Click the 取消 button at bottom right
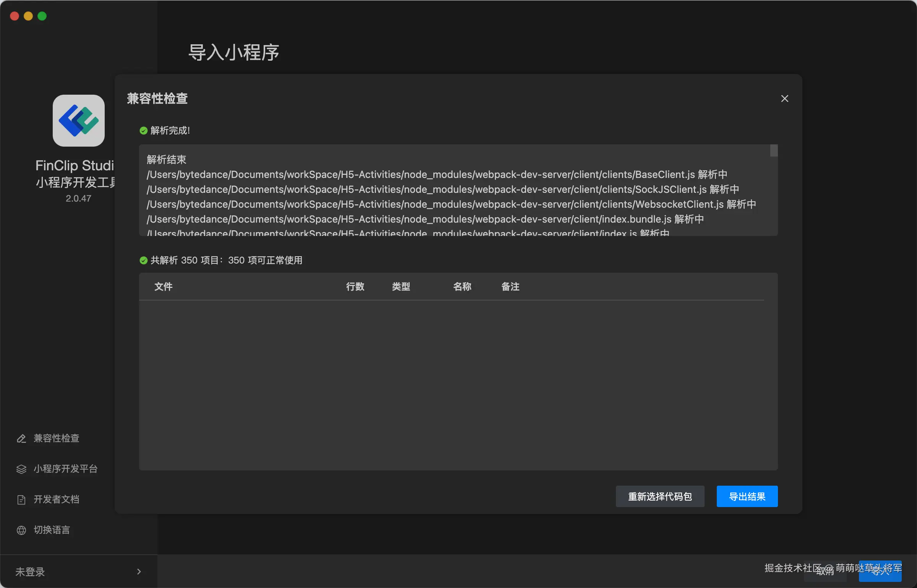This screenshot has width=917, height=588. (x=825, y=572)
